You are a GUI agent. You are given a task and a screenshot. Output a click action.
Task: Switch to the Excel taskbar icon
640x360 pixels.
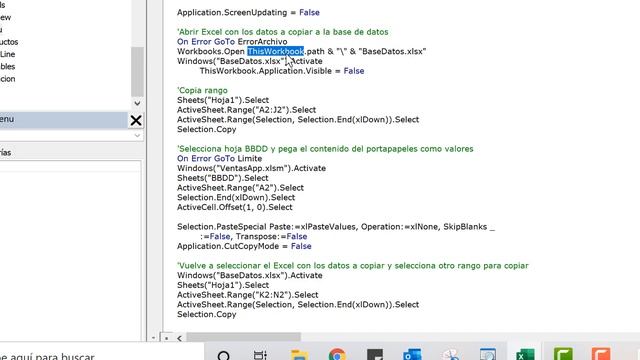click(x=525, y=354)
